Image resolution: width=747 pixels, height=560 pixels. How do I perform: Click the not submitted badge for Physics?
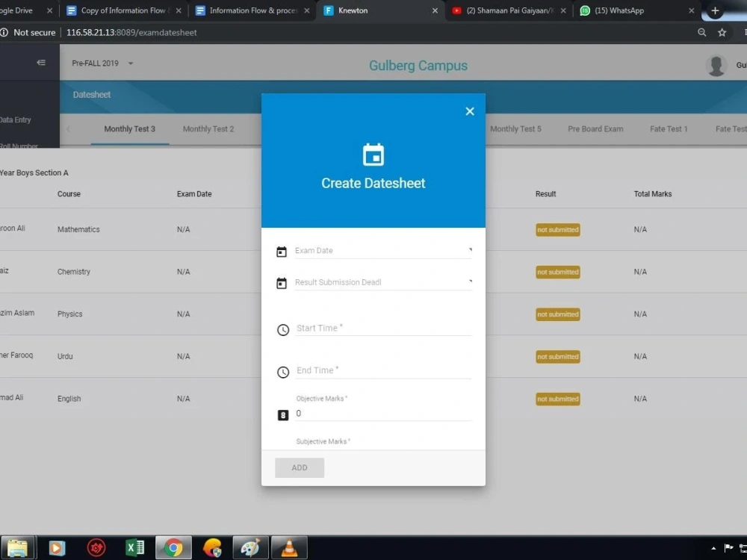click(557, 314)
